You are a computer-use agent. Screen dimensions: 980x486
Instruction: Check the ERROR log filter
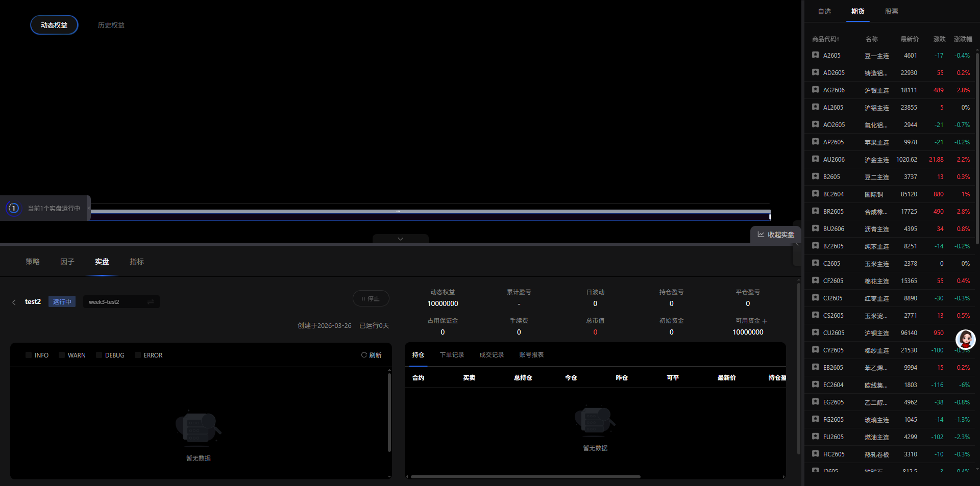coord(138,355)
